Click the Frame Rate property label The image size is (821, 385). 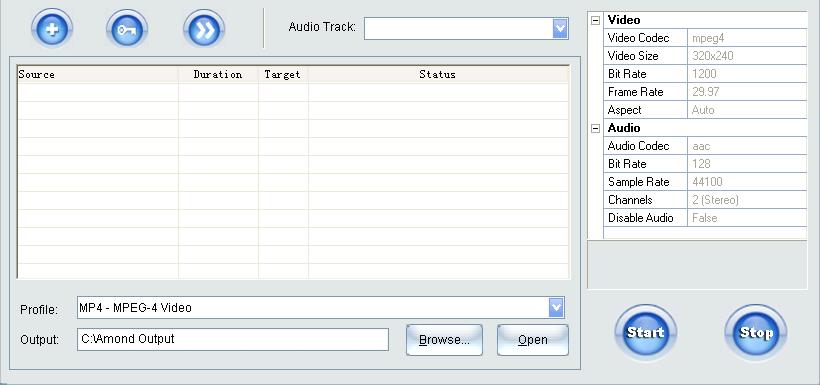(636, 92)
